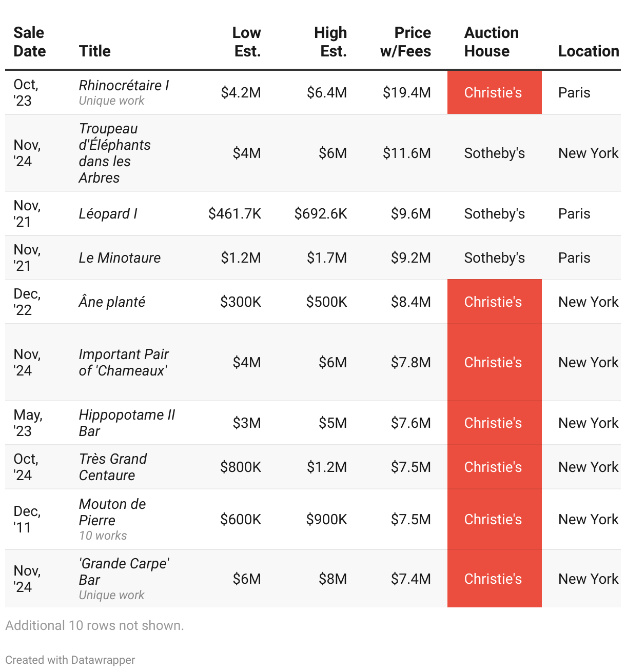Select the 'Grande Carpe' Bar title

pos(124,571)
